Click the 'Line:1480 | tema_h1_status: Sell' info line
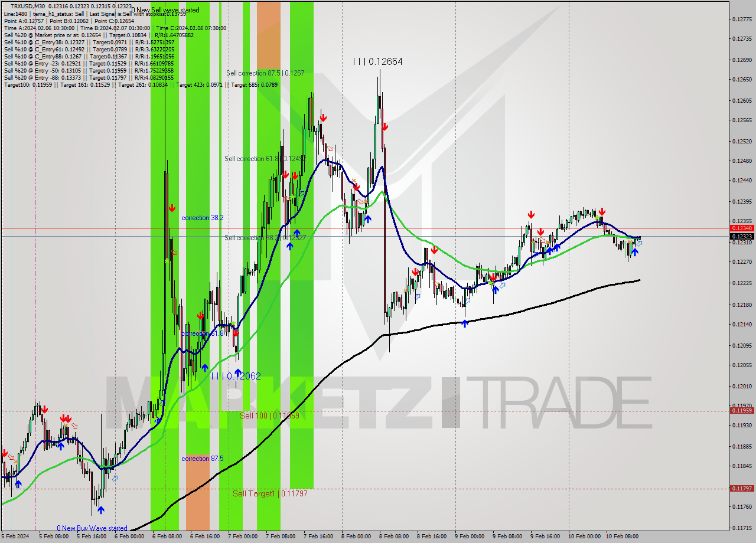The height and width of the screenshot is (543, 756). pos(94,14)
